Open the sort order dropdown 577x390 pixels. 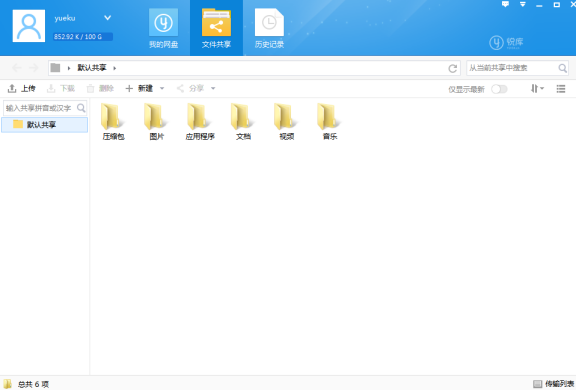[x=537, y=89]
